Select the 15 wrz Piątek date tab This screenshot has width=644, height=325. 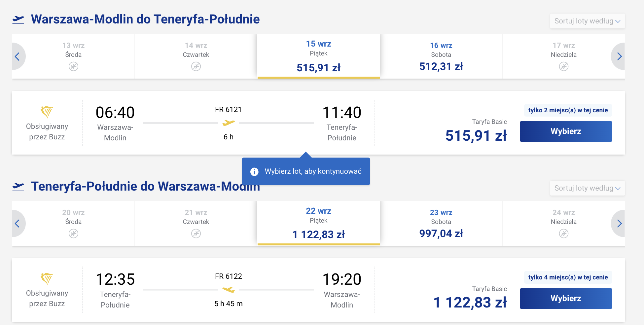[x=319, y=56]
